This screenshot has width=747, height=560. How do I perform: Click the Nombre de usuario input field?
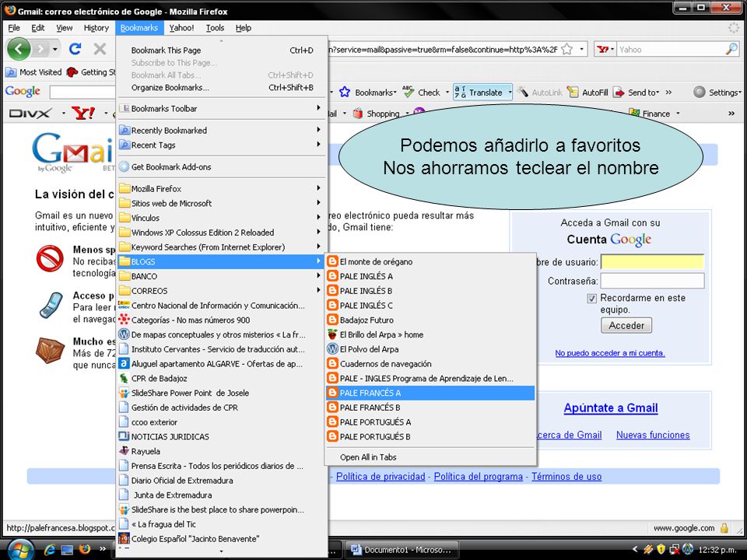click(x=652, y=262)
